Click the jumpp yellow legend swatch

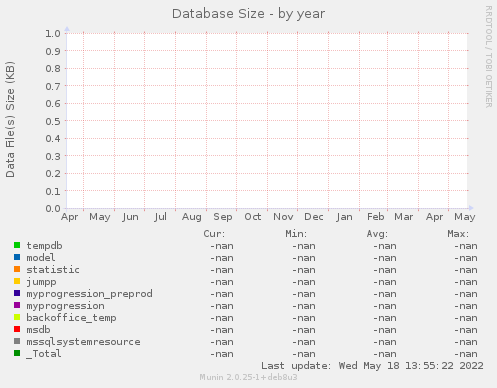click(x=17, y=281)
